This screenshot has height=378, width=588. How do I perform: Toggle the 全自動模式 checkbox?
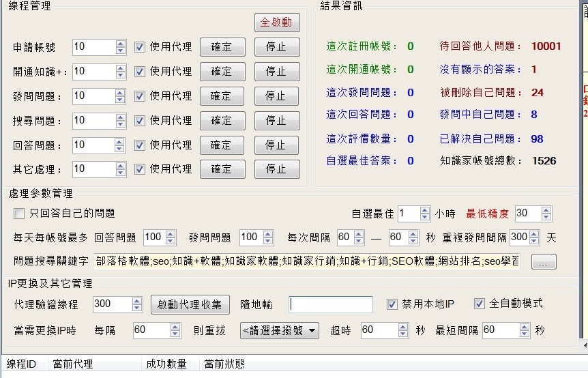(x=479, y=304)
